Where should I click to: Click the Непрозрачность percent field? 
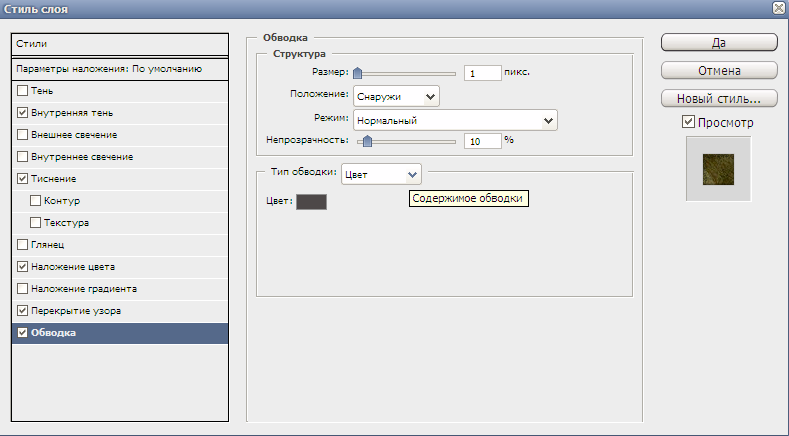coord(483,141)
